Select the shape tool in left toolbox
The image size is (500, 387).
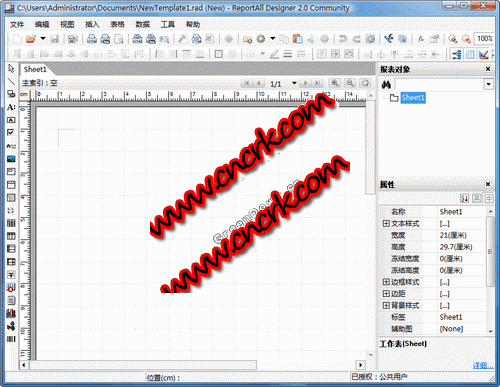[x=11, y=94]
